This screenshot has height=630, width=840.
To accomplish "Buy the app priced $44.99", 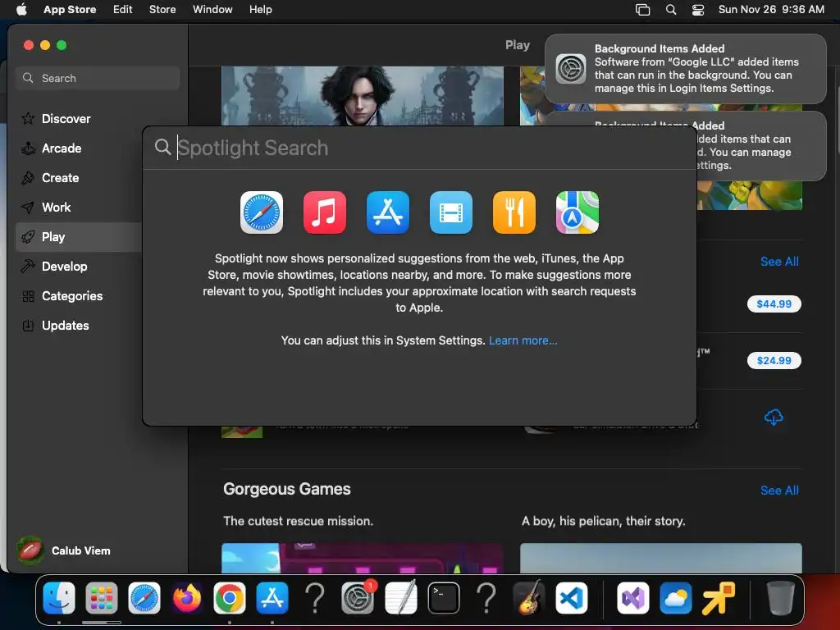I will pyautogui.click(x=774, y=304).
